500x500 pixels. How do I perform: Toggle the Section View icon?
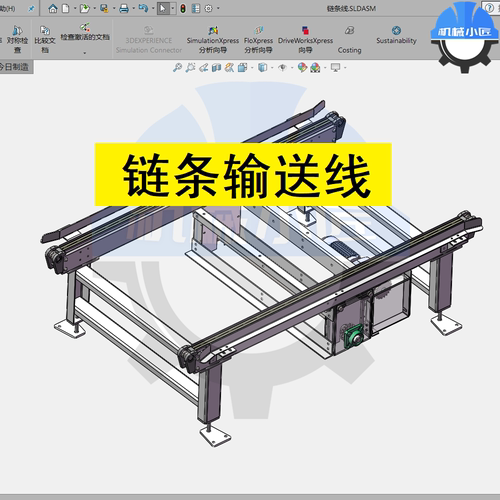(x=216, y=68)
